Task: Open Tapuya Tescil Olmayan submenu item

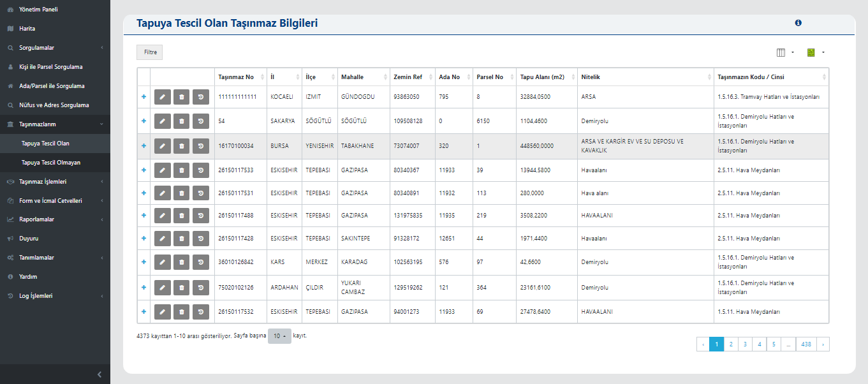Action: (51, 163)
